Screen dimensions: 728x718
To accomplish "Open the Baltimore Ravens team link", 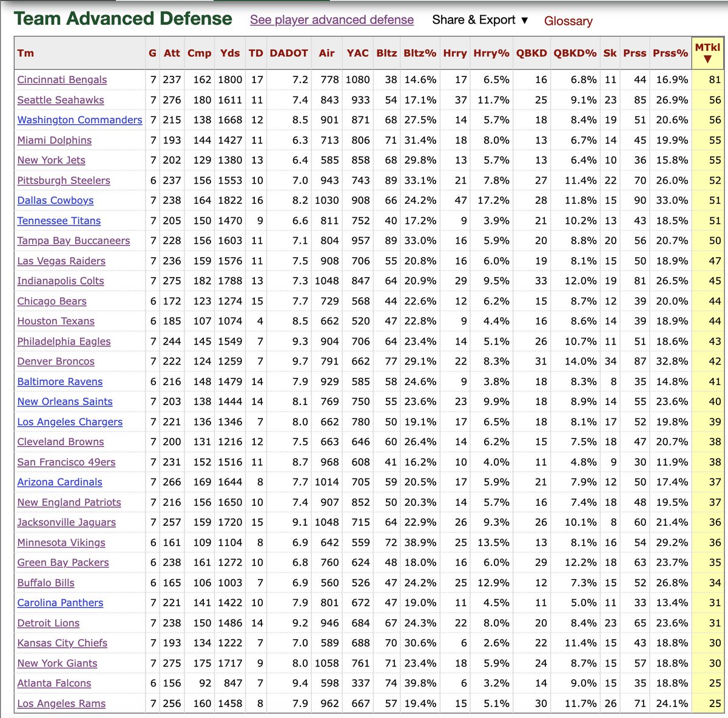I will pos(60,381).
